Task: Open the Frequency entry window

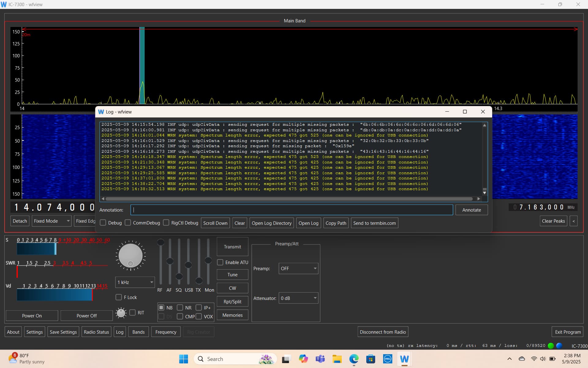Action: pyautogui.click(x=166, y=332)
